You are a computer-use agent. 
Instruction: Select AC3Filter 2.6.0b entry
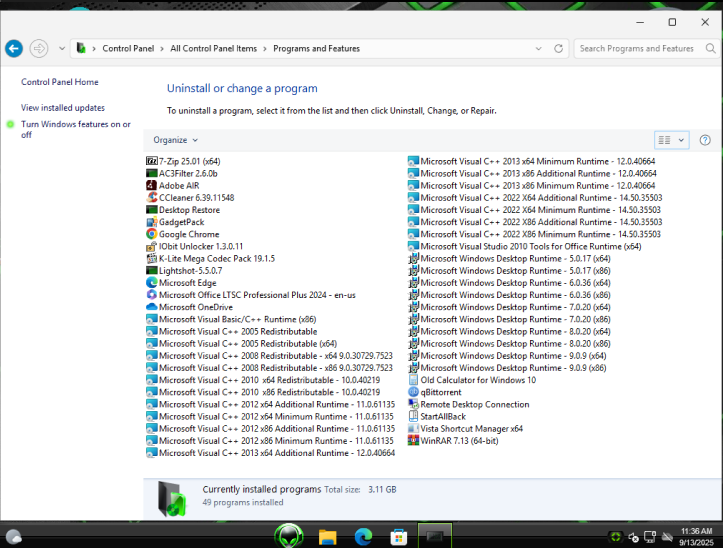182,173
